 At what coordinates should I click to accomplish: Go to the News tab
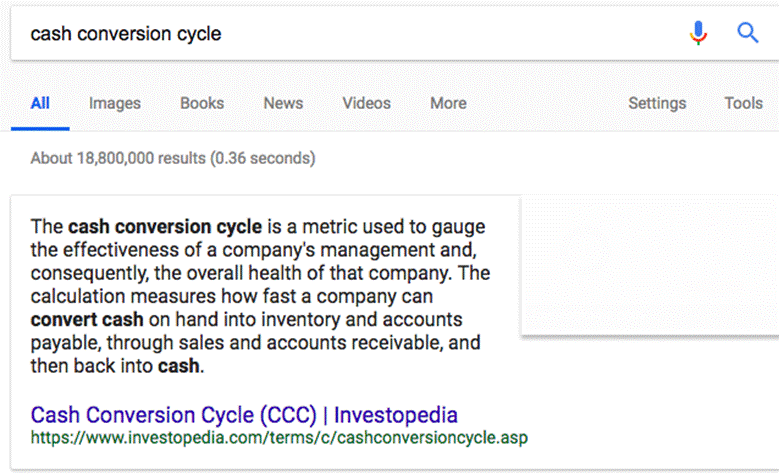pyautogui.click(x=283, y=103)
